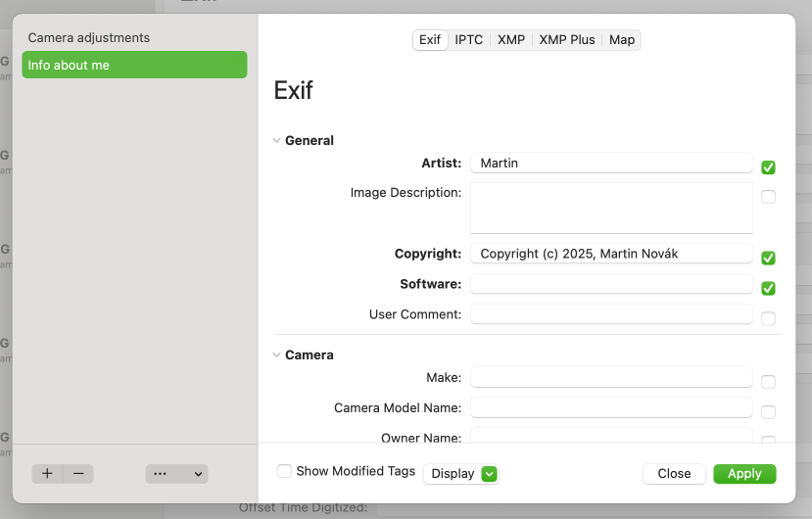Collapse the General section

tap(277, 141)
